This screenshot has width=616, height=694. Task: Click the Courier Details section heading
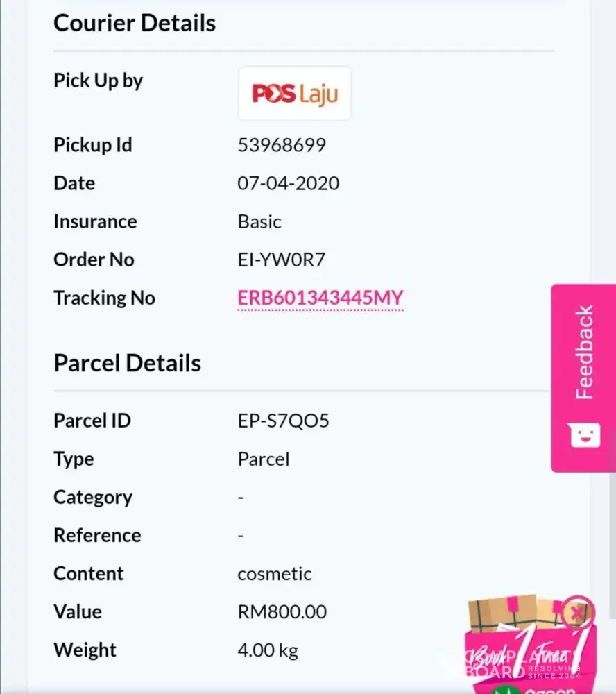pos(135,23)
